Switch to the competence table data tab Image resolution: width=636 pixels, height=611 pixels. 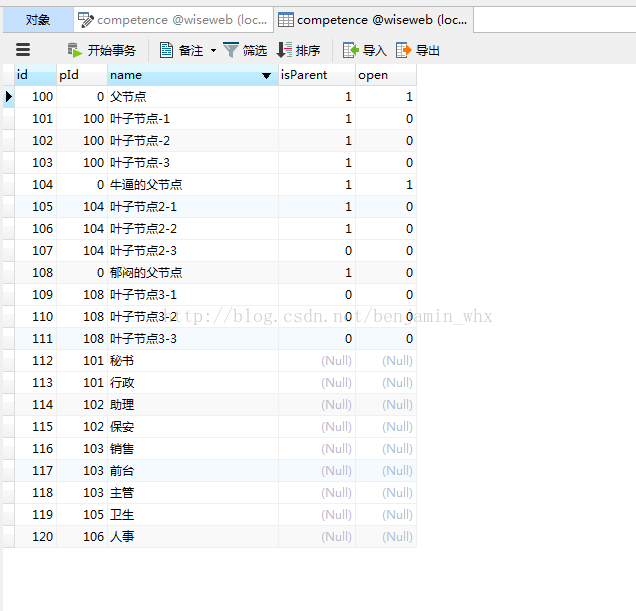(x=373, y=19)
